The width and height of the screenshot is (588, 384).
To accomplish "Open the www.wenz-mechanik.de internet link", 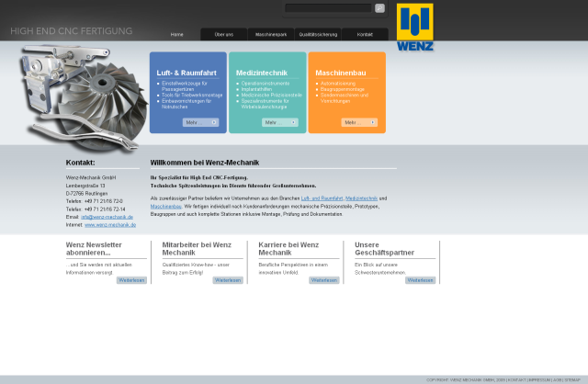I will pyautogui.click(x=110, y=225).
